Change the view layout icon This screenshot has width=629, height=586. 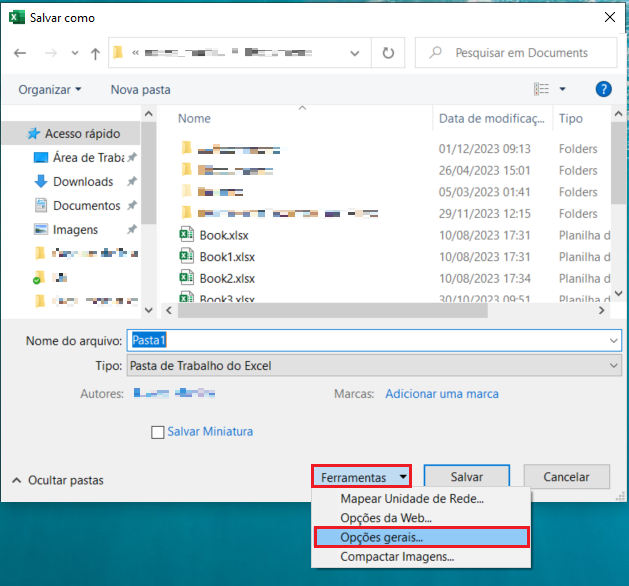pyautogui.click(x=541, y=89)
